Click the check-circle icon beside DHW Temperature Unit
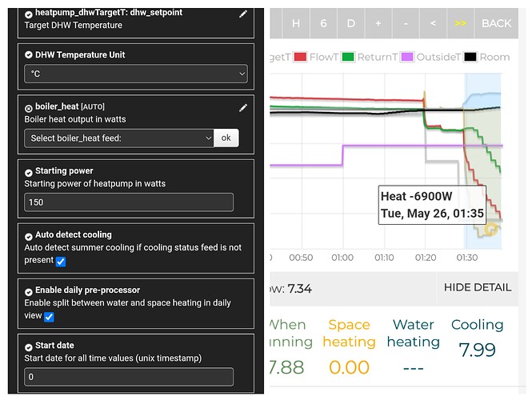Image resolution: width=532 pixels, height=400 pixels. click(x=29, y=55)
